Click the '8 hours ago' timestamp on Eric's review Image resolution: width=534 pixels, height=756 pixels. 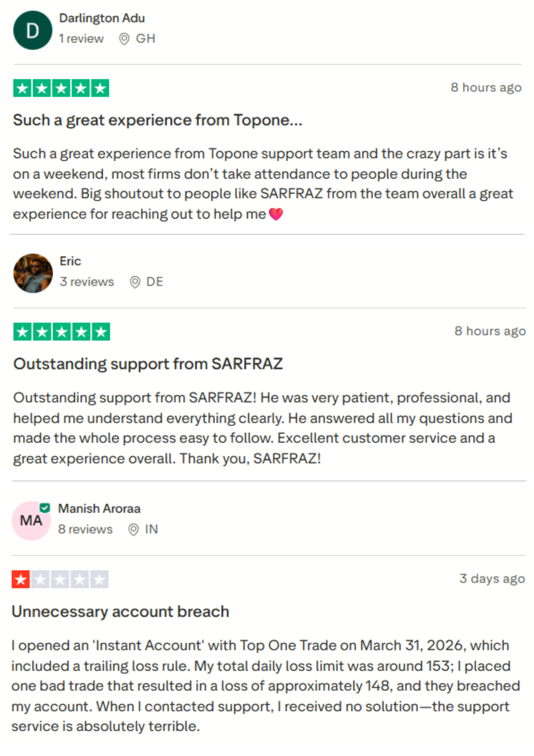(x=490, y=331)
